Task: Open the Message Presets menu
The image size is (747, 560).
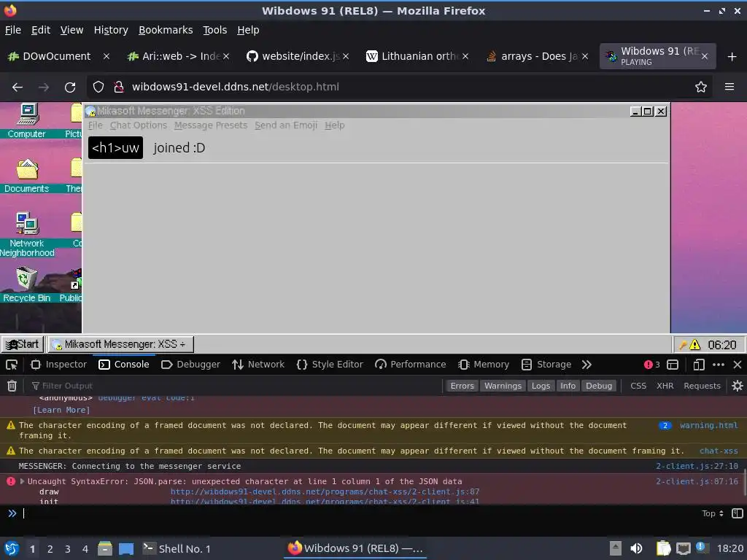Action: [x=211, y=125]
